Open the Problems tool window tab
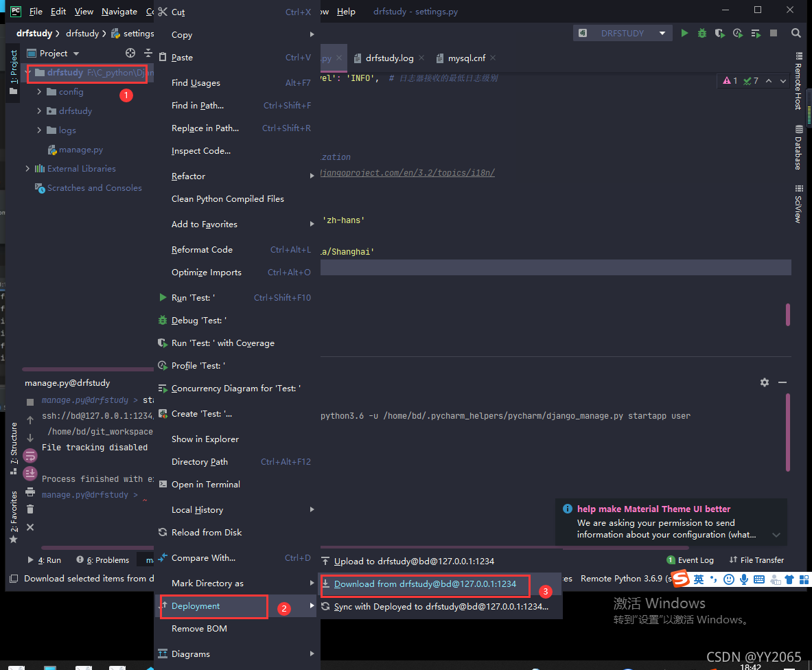Image resolution: width=812 pixels, height=670 pixels. point(102,560)
